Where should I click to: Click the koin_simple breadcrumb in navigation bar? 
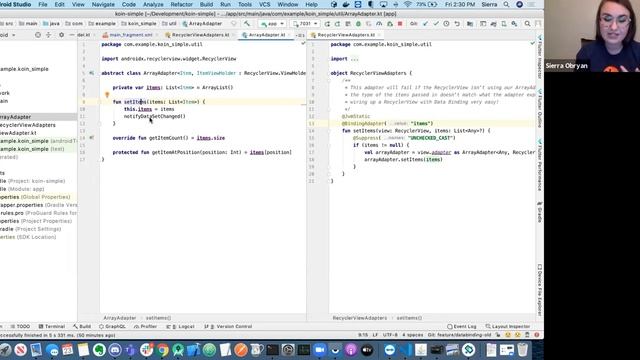(x=139, y=24)
